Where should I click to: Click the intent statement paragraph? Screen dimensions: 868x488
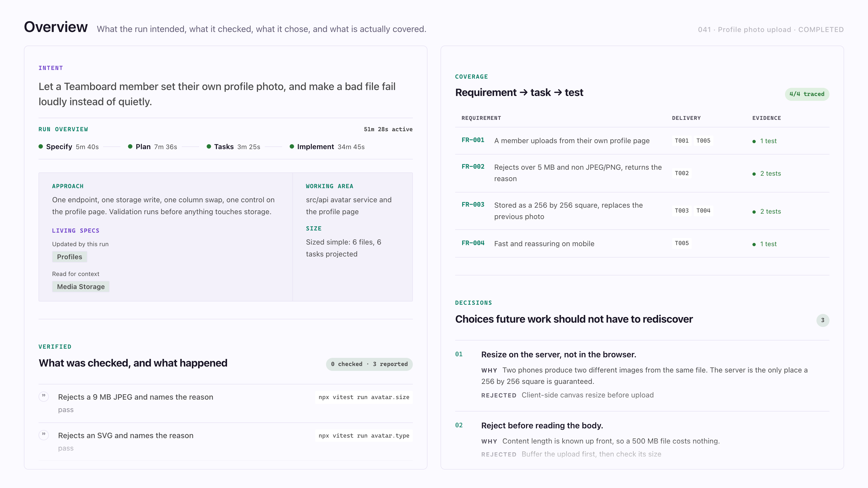pyautogui.click(x=217, y=94)
